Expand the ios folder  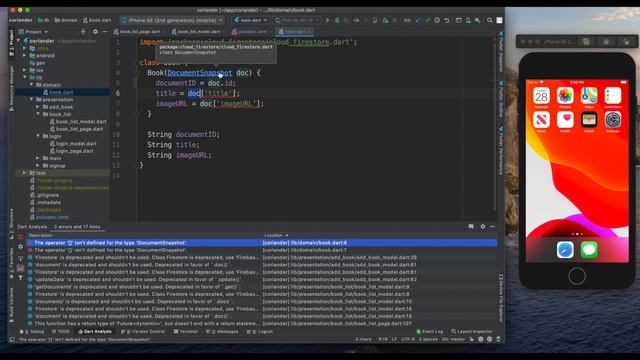tap(25, 70)
